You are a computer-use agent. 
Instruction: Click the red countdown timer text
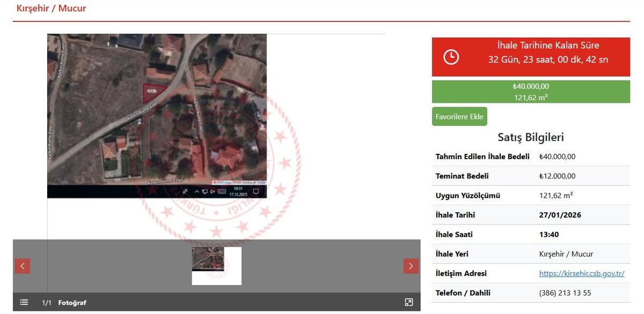pyautogui.click(x=547, y=59)
